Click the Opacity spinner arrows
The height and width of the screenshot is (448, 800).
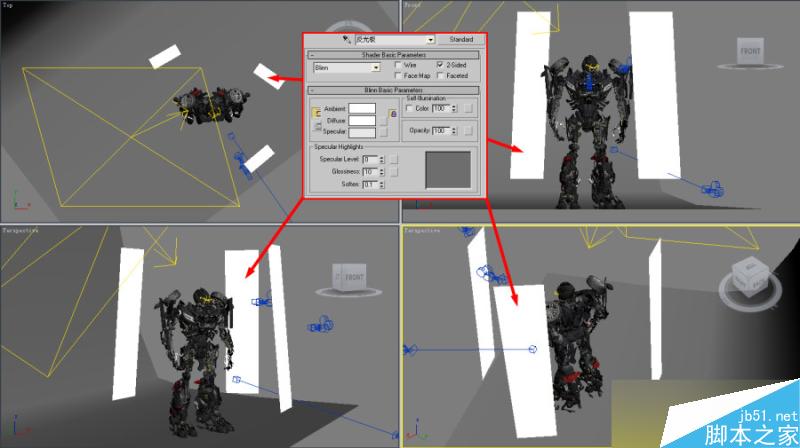(x=454, y=131)
